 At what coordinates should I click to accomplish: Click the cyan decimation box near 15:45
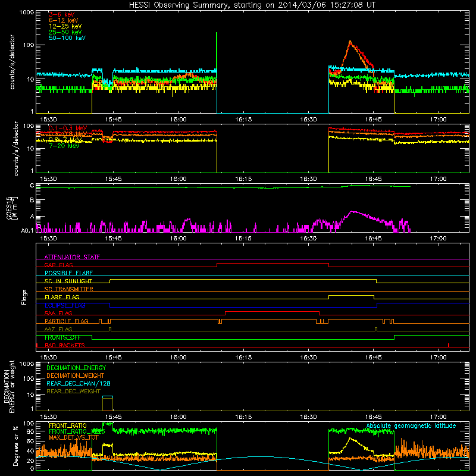pos(108,397)
